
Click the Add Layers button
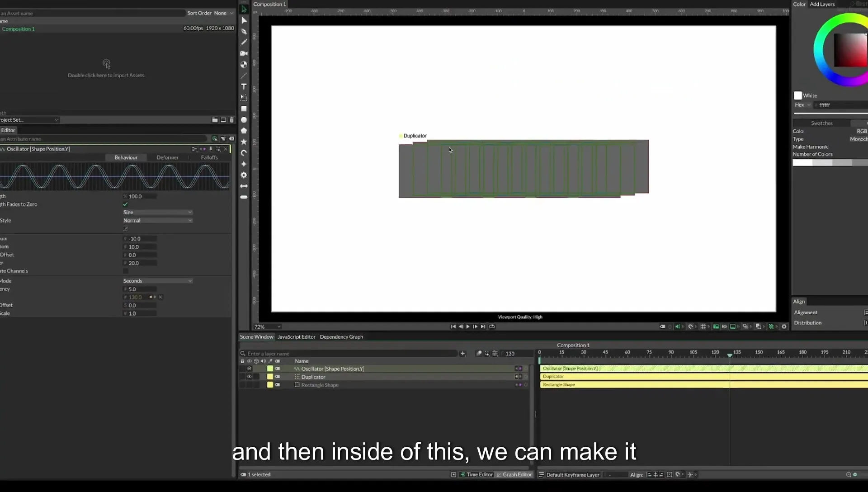click(x=822, y=4)
